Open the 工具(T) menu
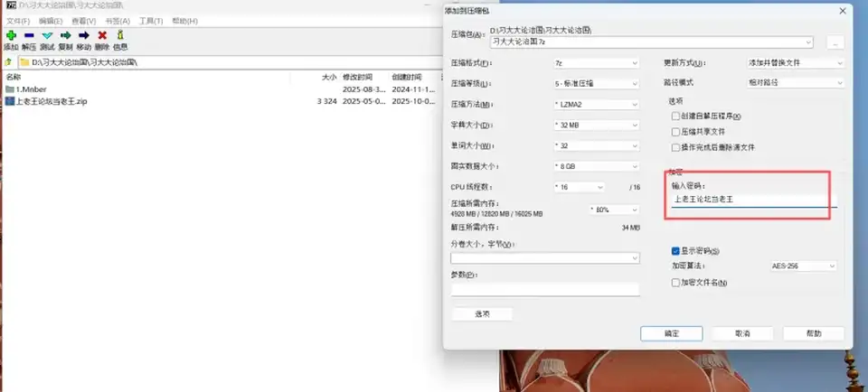Viewport: 868px width, 392px height. click(151, 21)
